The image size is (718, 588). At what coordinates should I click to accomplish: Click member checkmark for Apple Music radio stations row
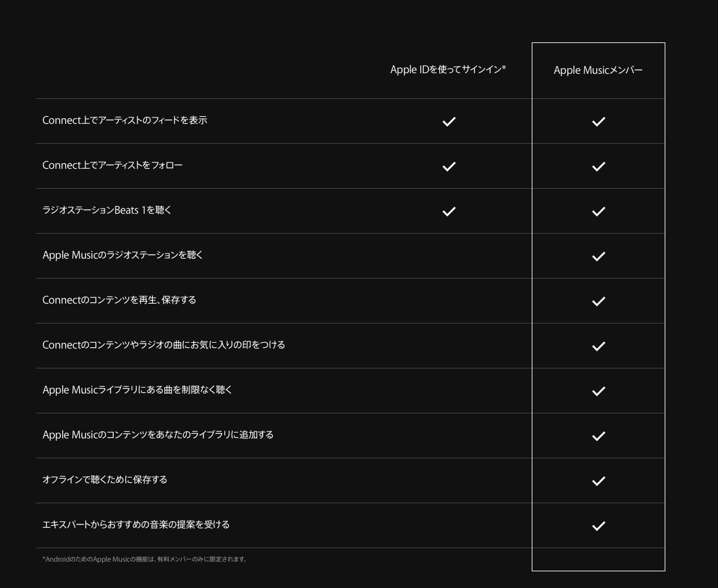pyautogui.click(x=599, y=256)
